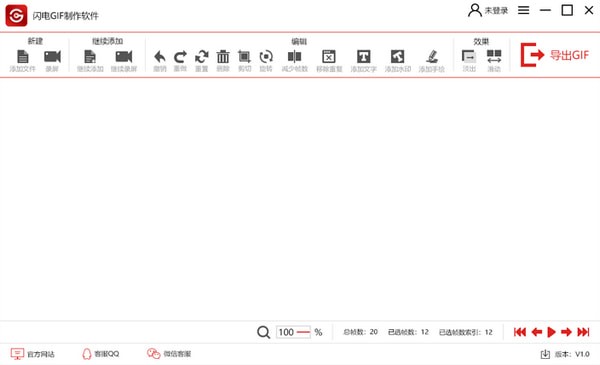Redo with the 重做 arrow icon

(180, 57)
